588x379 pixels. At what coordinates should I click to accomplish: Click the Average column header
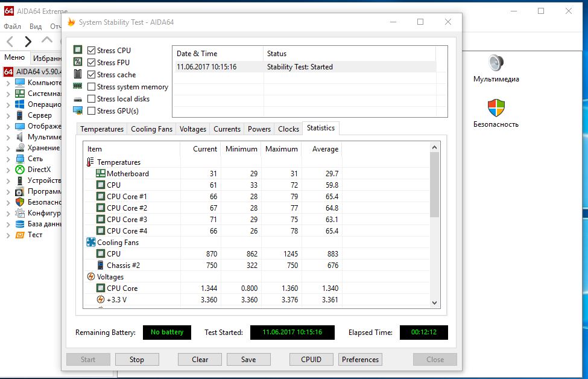point(322,148)
